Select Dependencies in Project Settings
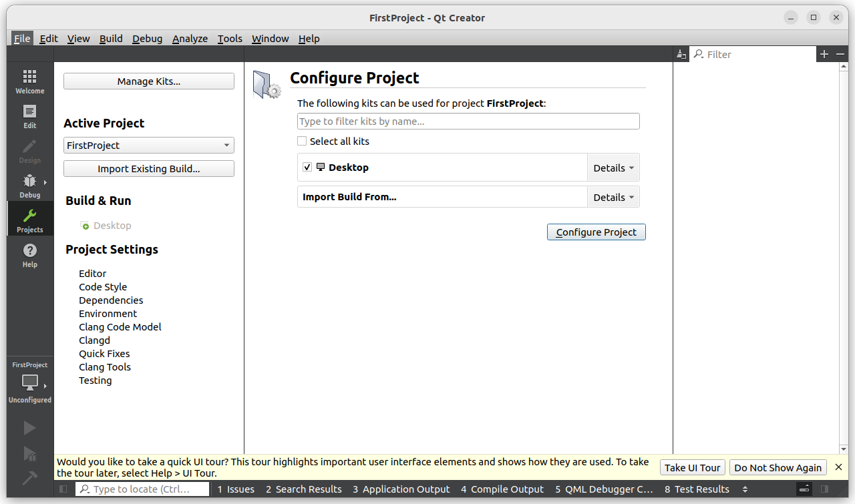 pyautogui.click(x=111, y=300)
